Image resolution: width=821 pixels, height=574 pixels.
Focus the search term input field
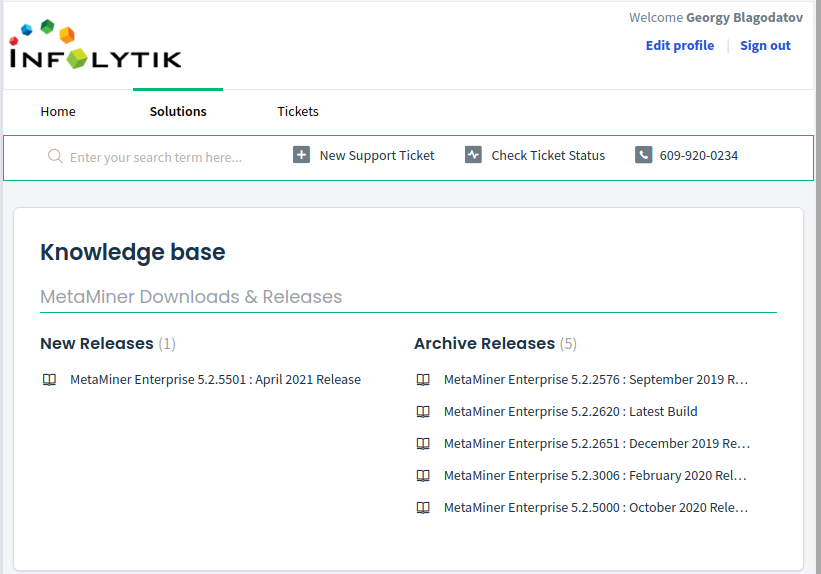pyautogui.click(x=156, y=157)
